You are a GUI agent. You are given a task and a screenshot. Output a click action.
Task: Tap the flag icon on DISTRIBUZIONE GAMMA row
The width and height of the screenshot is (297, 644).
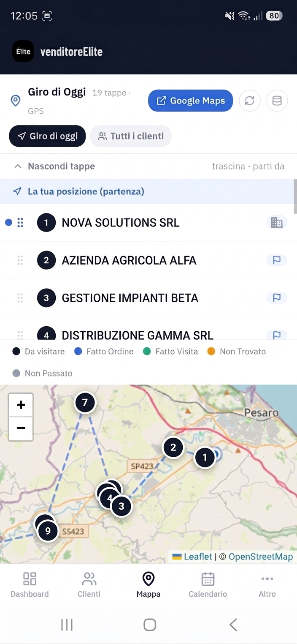click(x=277, y=335)
